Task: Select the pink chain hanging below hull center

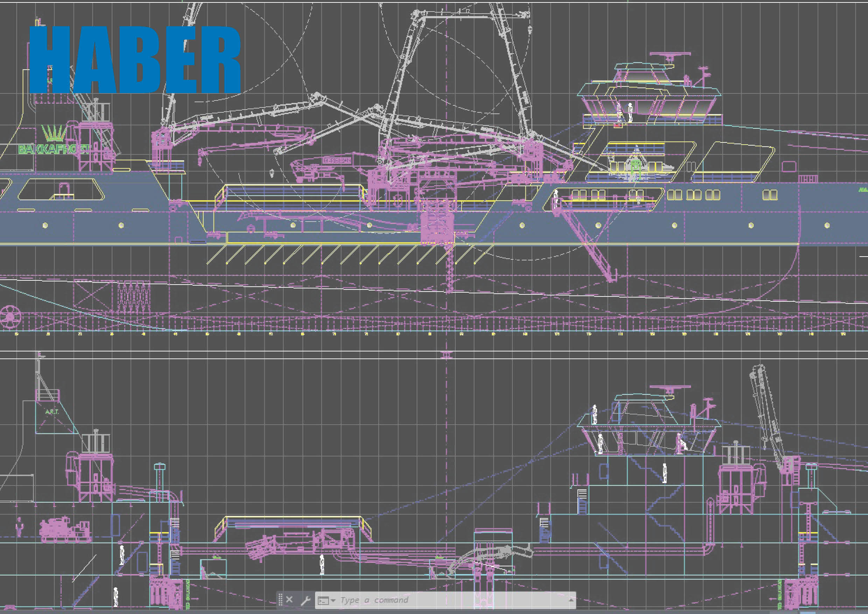Action: (449, 270)
